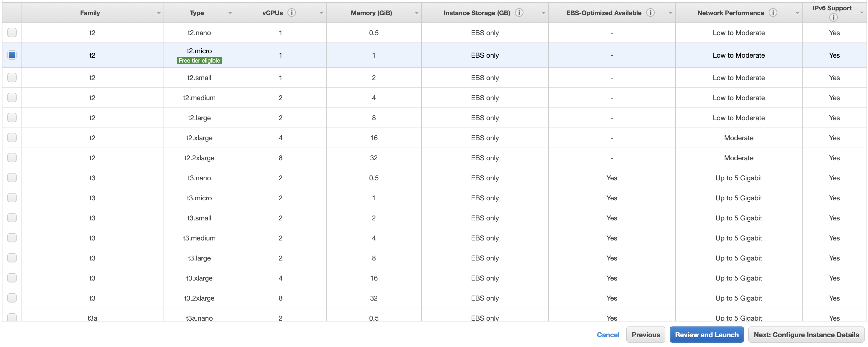Tick the t2.small row checkbox
Viewport: 868px width, 347px height.
point(12,77)
